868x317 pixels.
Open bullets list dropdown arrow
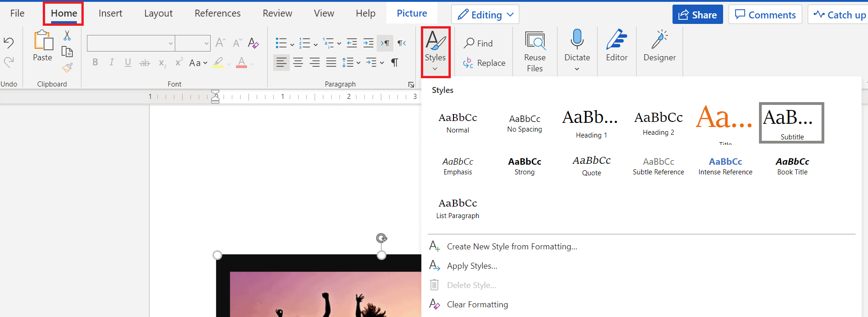(x=292, y=44)
